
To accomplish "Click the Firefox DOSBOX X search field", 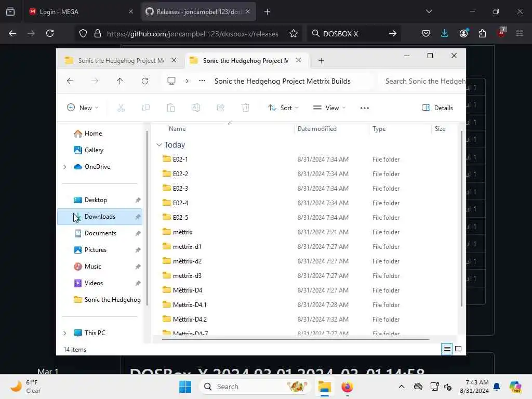I will tap(354, 33).
